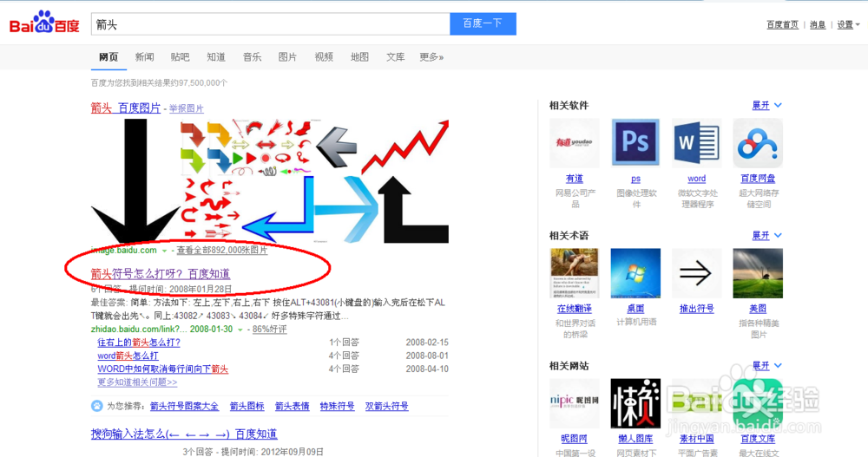The height and width of the screenshot is (457, 868).
Task: Click suggested search 箭头表情
Action: point(293,406)
